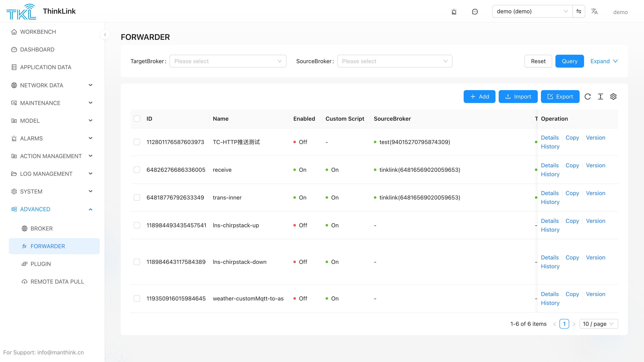Open REMOTE DATA PULL submenu item
The width and height of the screenshot is (644, 362).
[x=54, y=282]
